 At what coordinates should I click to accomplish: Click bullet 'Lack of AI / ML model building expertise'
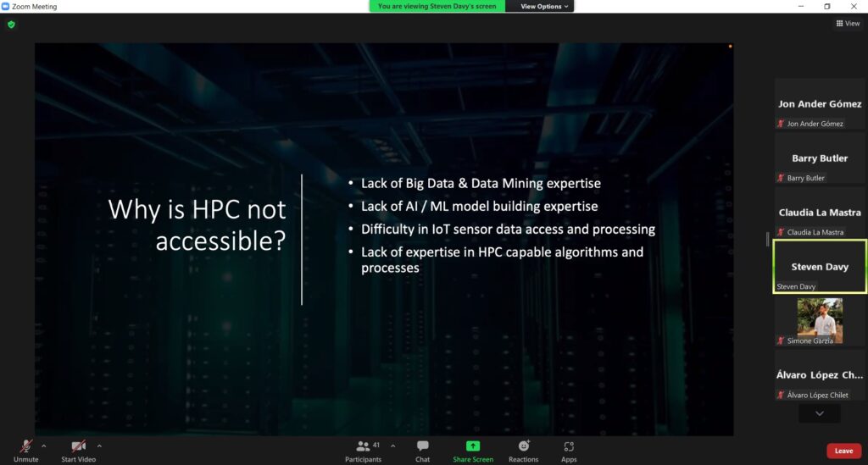pos(480,206)
